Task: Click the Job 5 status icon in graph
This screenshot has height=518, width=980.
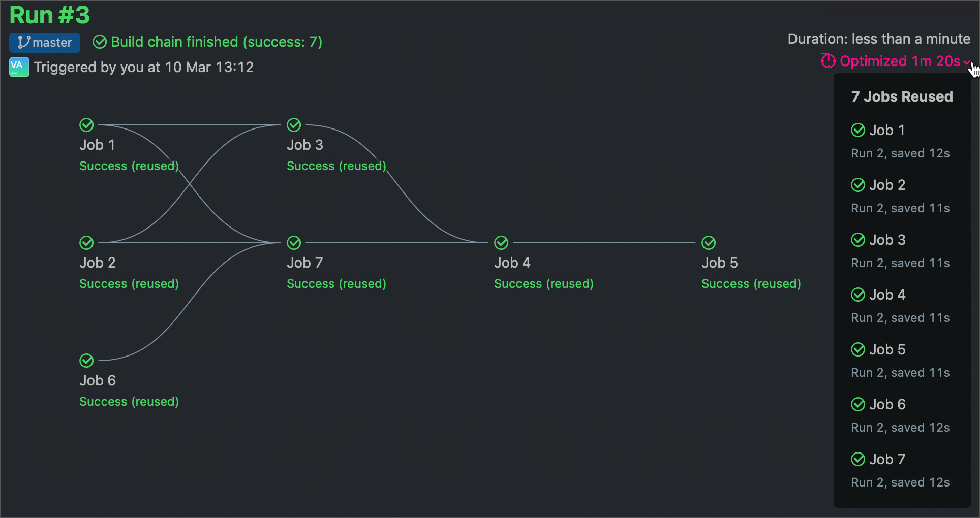Action: point(709,243)
